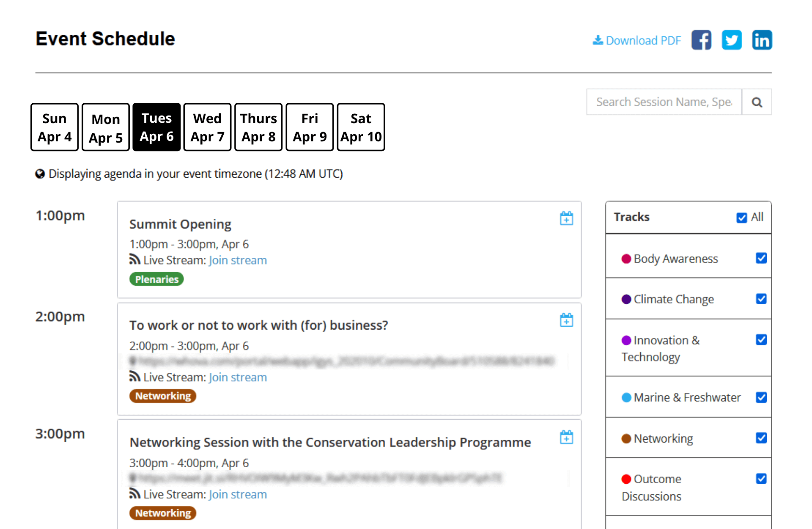Share schedule on Facebook icon
The height and width of the screenshot is (529, 812).
[701, 40]
